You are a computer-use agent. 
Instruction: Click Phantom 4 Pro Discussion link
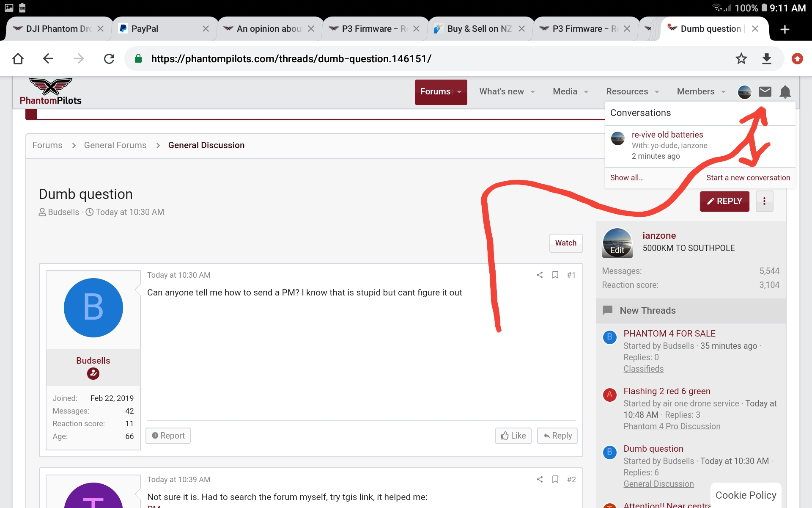[x=672, y=426]
